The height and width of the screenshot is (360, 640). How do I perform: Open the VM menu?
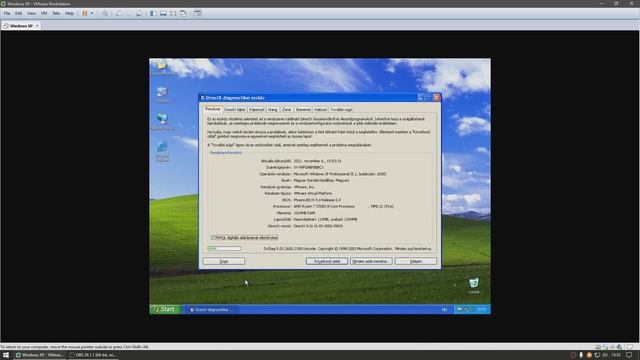(x=44, y=13)
